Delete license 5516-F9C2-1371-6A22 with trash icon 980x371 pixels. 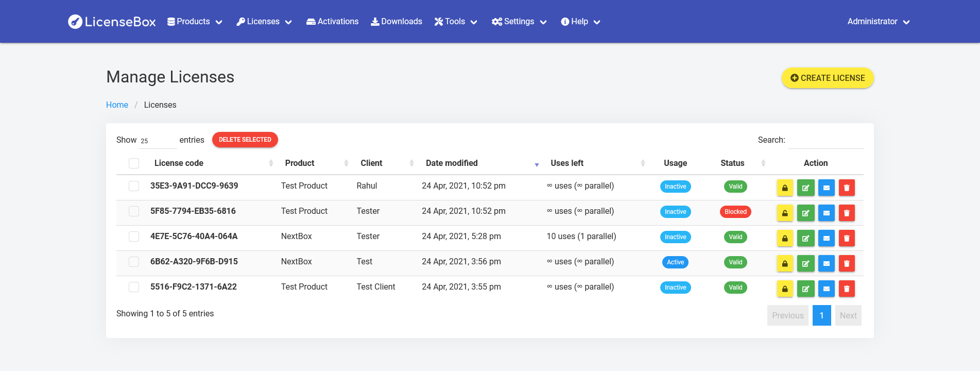click(x=847, y=289)
